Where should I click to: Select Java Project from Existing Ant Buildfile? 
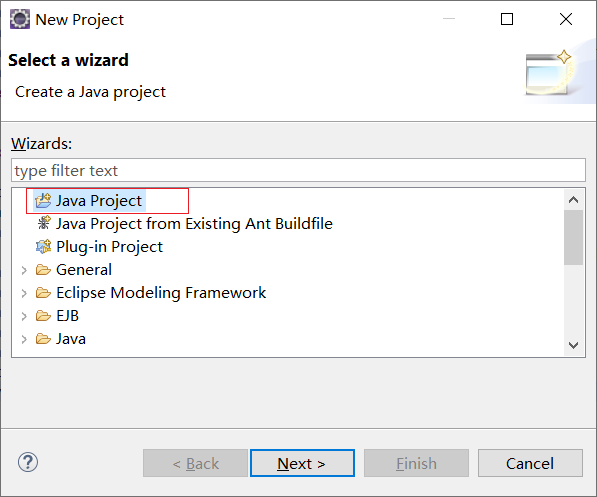(194, 224)
